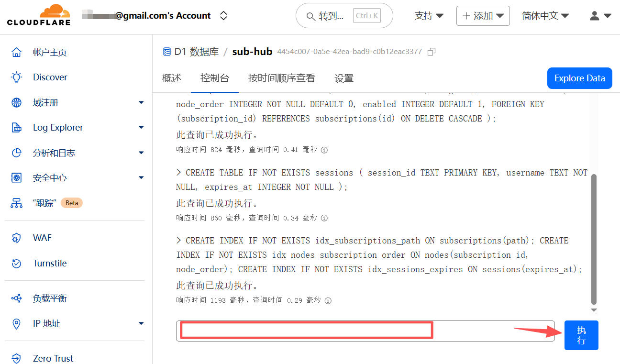The image size is (620, 364).
Task: Click info icon beside 0.29 毫秒 query time
Action: pos(328,301)
